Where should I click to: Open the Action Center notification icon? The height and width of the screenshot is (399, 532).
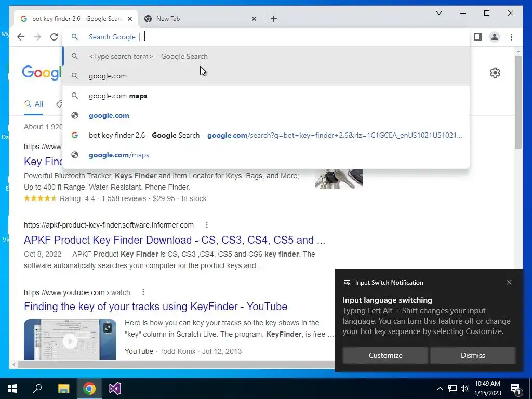click(x=515, y=389)
